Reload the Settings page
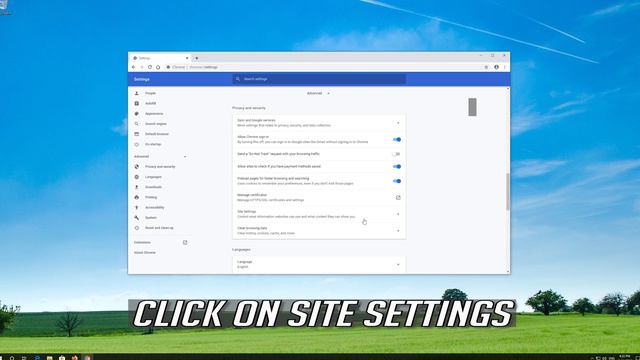This screenshot has height=360, width=640. coord(150,67)
